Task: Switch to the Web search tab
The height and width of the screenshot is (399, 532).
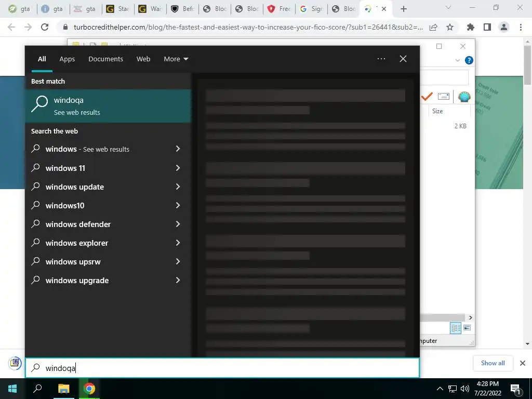Action: click(143, 59)
